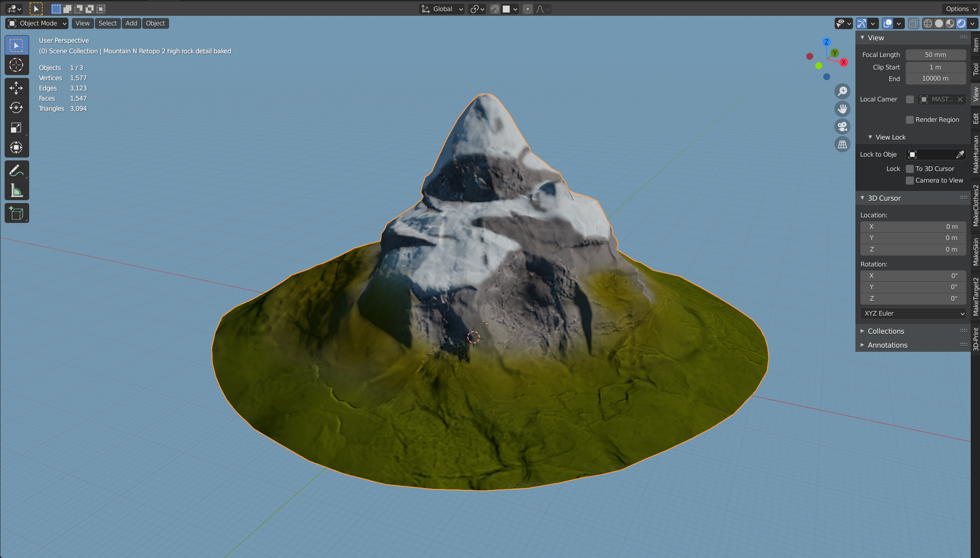The height and width of the screenshot is (558, 980).
Task: Open the Add menu
Action: 131,23
